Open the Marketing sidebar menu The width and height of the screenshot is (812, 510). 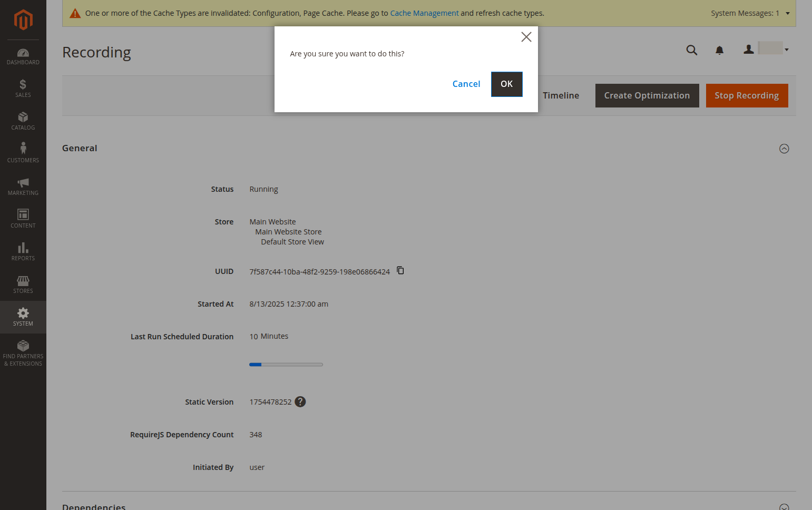click(23, 187)
